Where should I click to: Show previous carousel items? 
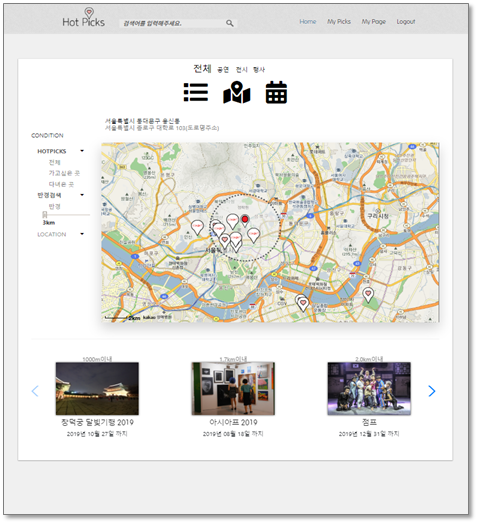[x=35, y=391]
